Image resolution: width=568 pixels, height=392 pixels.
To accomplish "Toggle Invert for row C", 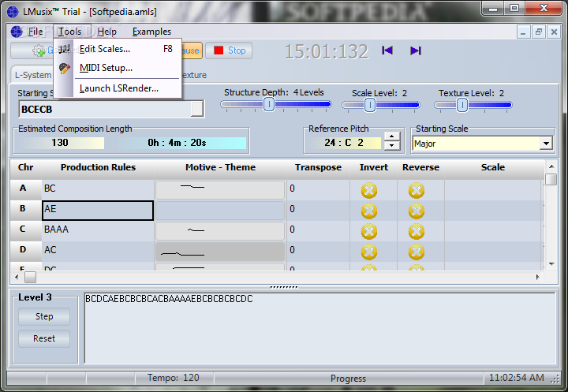I will click(368, 232).
